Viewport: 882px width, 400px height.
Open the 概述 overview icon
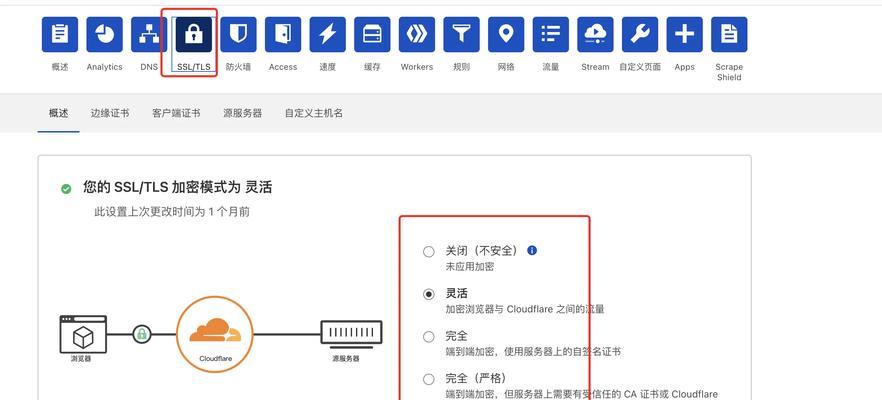click(x=60, y=34)
